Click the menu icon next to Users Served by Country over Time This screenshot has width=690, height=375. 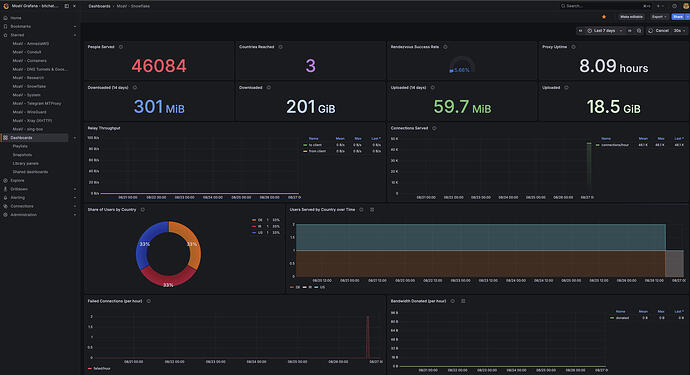pyautogui.click(x=372, y=210)
